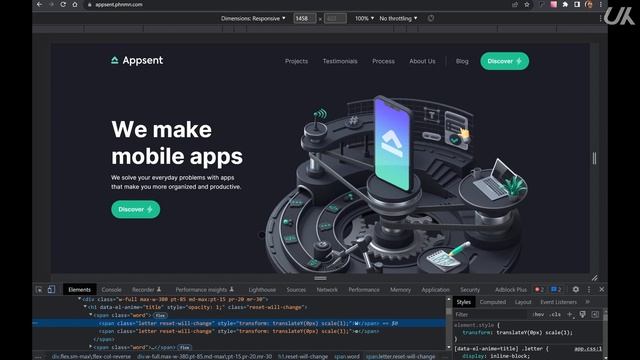This screenshot has height=360, width=640.
Task: Open rendering emulation paintbrush icon in Styles
Action: click(x=582, y=314)
